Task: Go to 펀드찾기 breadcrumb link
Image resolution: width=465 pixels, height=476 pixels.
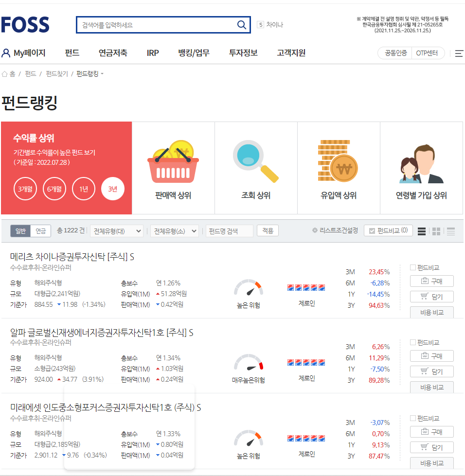Action: [x=57, y=74]
